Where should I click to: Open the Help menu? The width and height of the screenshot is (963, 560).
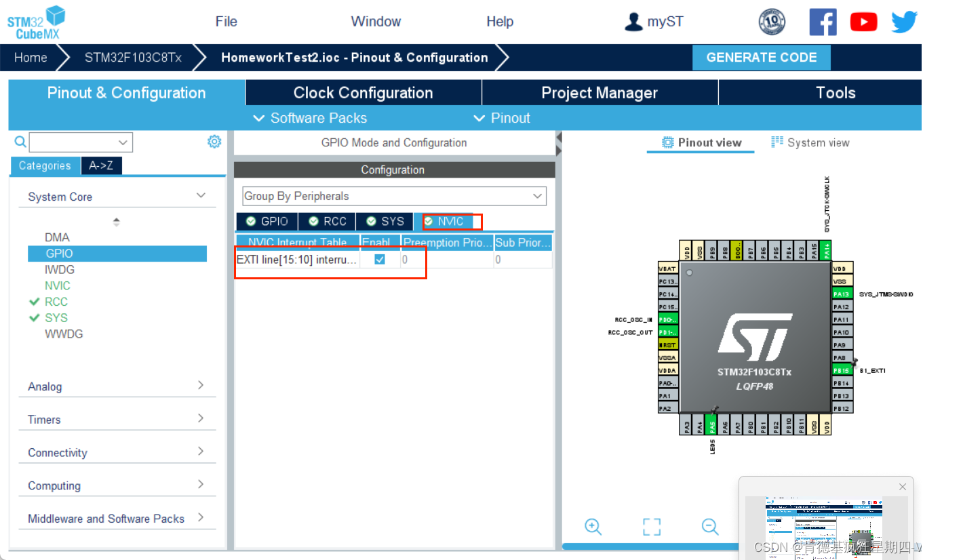click(x=500, y=22)
